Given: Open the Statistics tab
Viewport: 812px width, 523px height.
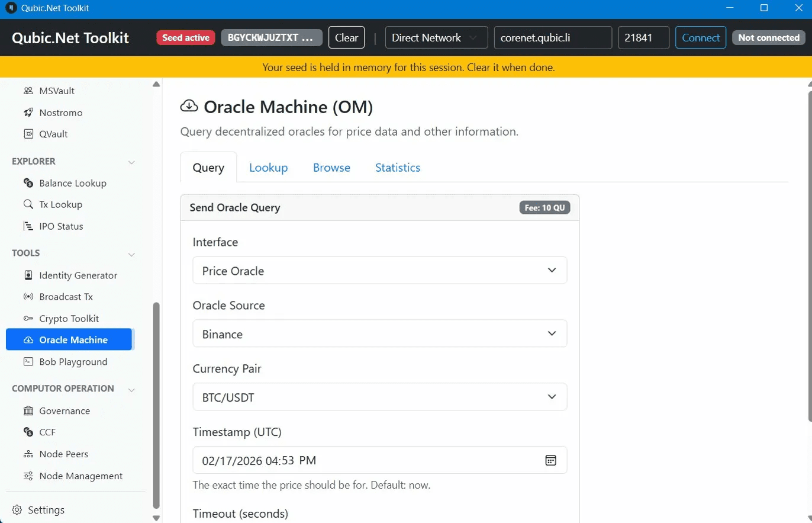Looking at the screenshot, I should tap(397, 168).
